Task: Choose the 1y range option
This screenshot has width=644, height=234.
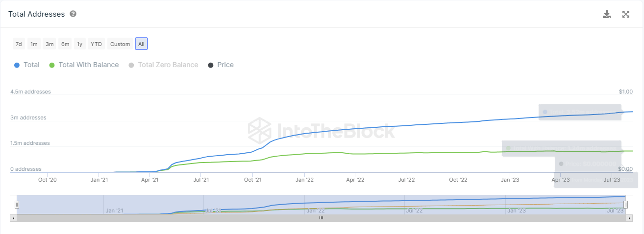Action: [79, 44]
